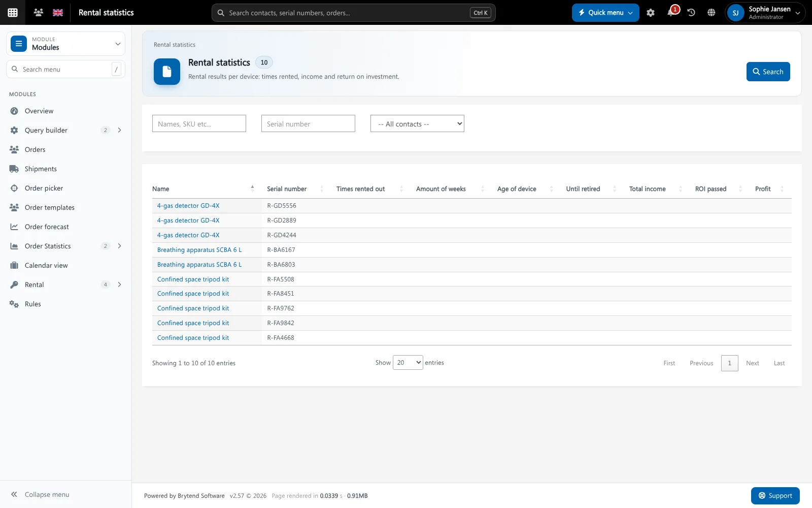The height and width of the screenshot is (508, 812).
Task: Open Breathing apparatus SCBA 6 L R-BA6167 link
Action: click(x=199, y=250)
